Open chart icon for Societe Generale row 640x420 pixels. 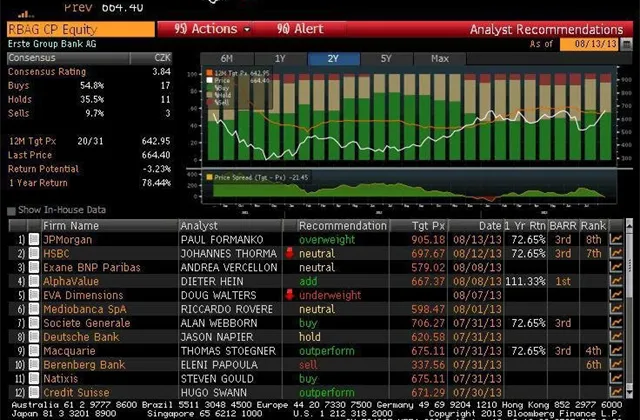click(616, 322)
